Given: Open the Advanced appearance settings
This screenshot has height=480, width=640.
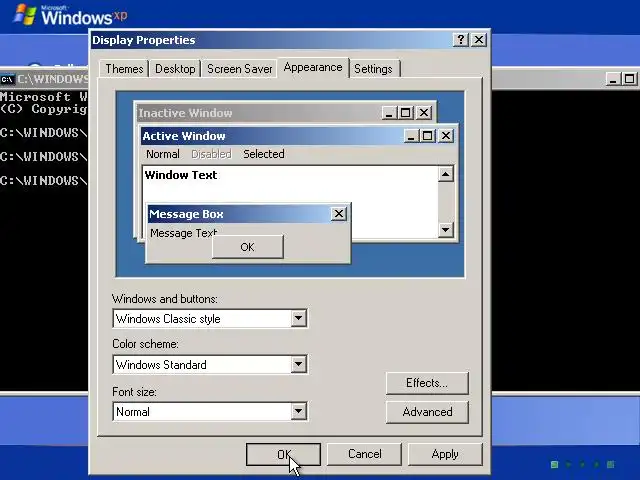Looking at the screenshot, I should click(427, 412).
